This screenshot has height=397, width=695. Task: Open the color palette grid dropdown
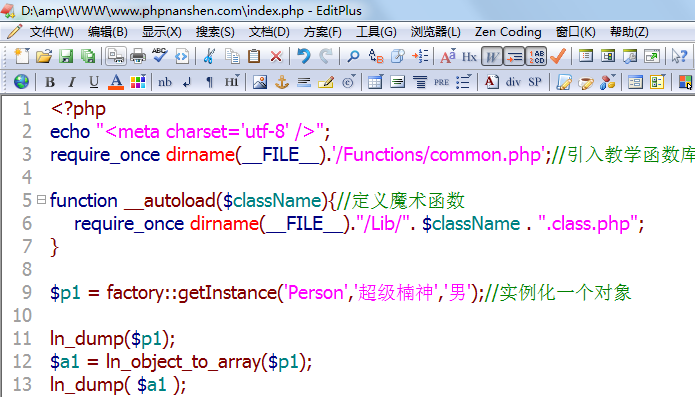[x=138, y=82]
